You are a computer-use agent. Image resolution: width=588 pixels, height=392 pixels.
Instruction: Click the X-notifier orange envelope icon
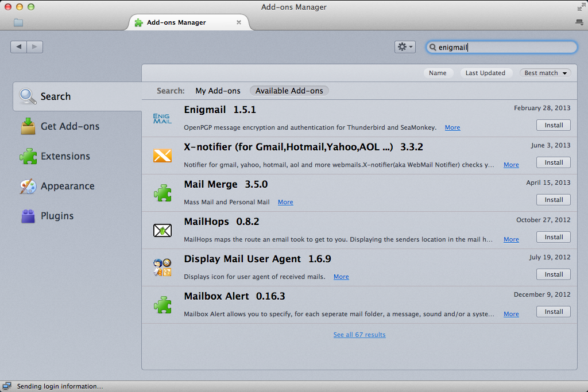coord(163,156)
